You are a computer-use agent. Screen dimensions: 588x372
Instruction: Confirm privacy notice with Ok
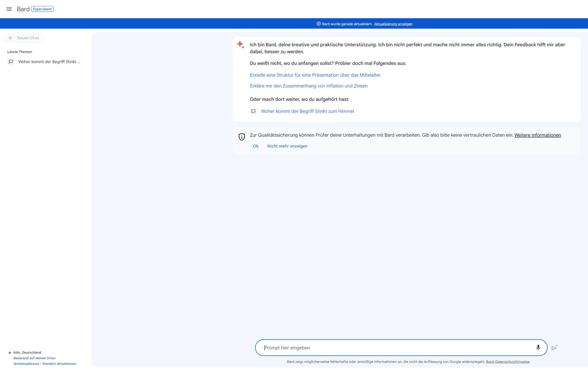(255, 146)
